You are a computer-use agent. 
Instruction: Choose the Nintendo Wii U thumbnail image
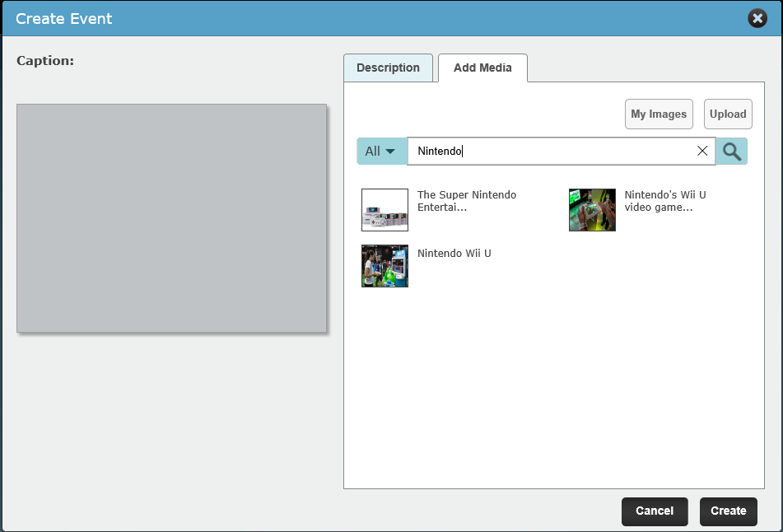click(385, 266)
